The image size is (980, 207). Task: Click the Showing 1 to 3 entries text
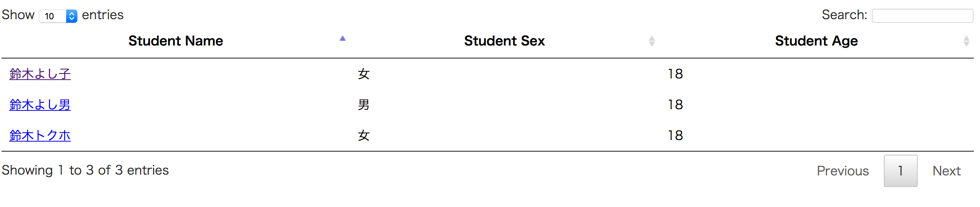(85, 170)
